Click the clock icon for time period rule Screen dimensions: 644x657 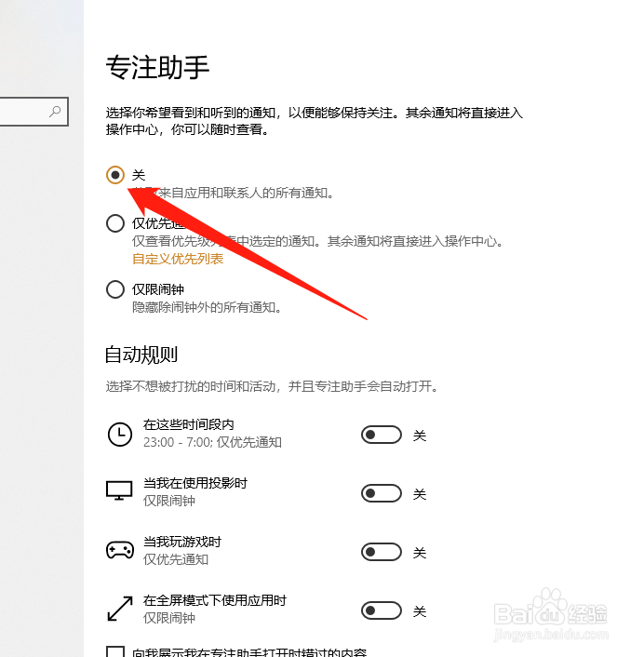point(120,435)
